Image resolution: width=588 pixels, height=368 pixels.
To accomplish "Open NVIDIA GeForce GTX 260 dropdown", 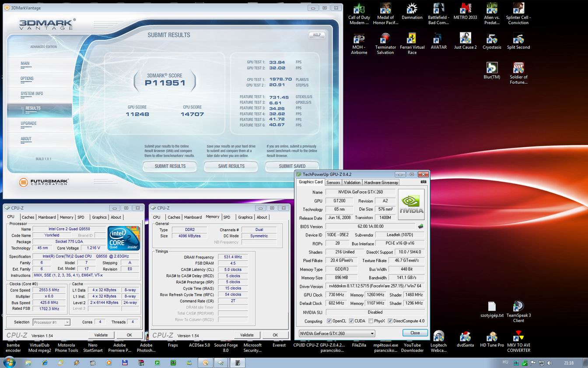I will tap(337, 333).
